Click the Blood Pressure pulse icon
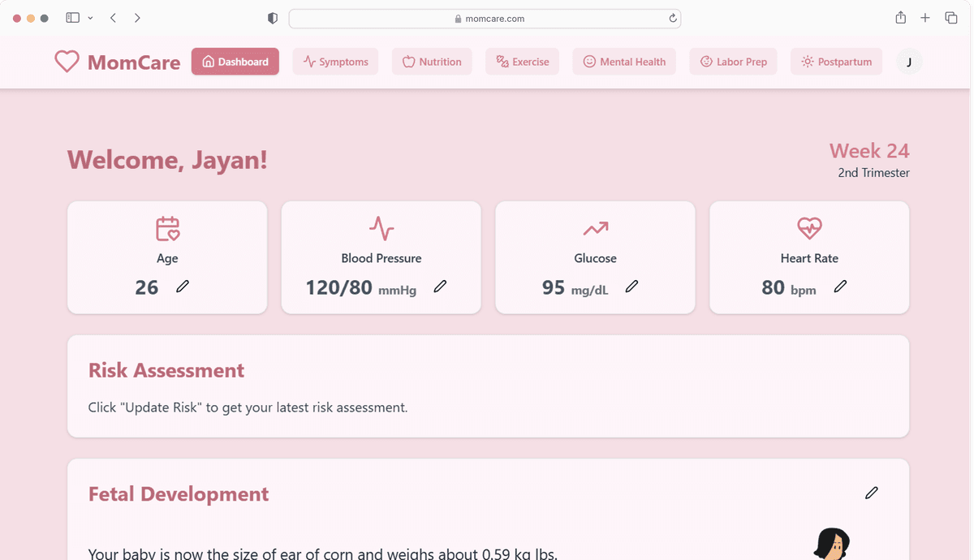 tap(381, 229)
